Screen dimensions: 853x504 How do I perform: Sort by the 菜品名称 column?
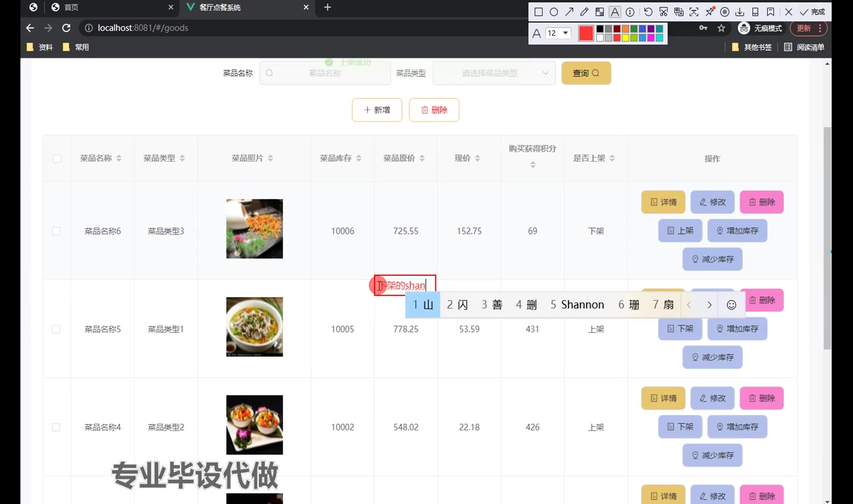click(119, 158)
